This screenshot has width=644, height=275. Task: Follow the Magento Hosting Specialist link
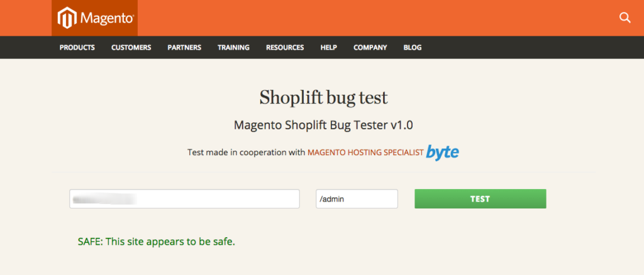tap(365, 153)
